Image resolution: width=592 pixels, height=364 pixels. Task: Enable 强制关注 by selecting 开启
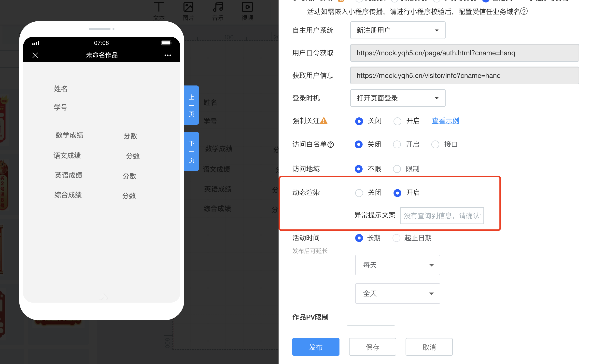(397, 121)
